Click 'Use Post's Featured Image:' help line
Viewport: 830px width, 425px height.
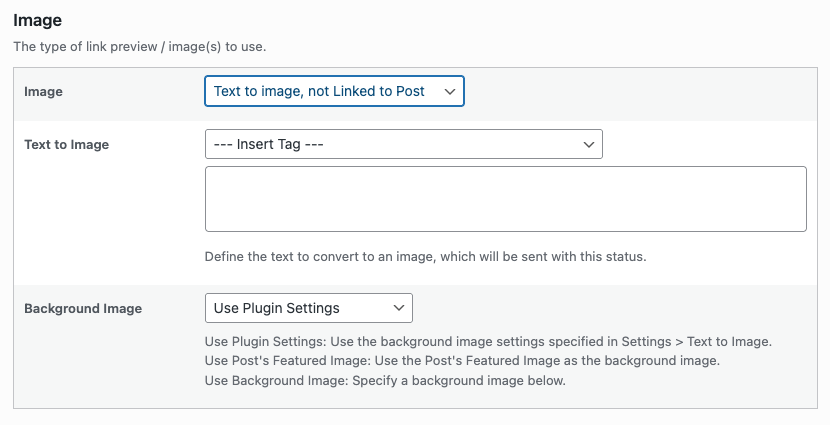462,361
